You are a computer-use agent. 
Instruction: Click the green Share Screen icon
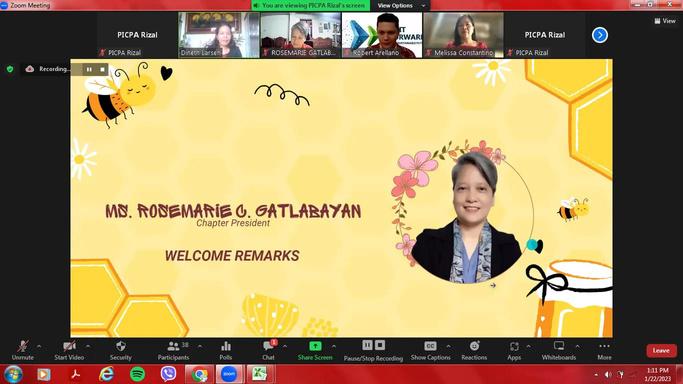click(315, 346)
